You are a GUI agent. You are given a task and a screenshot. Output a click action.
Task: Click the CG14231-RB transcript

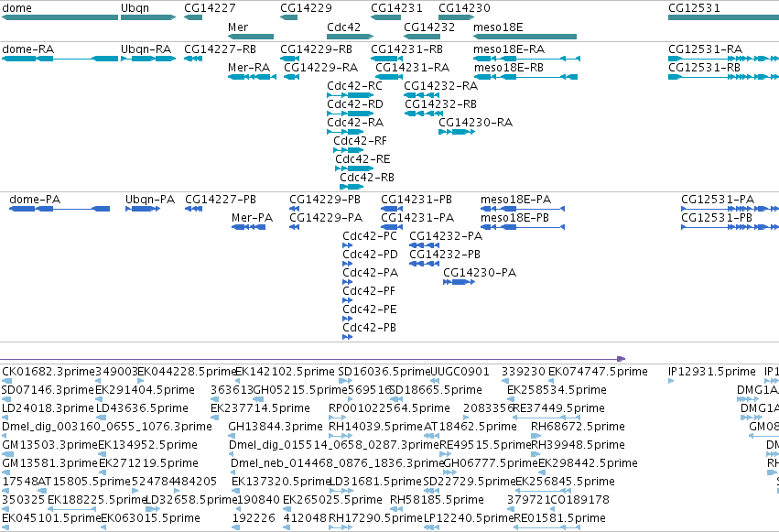[x=387, y=59]
